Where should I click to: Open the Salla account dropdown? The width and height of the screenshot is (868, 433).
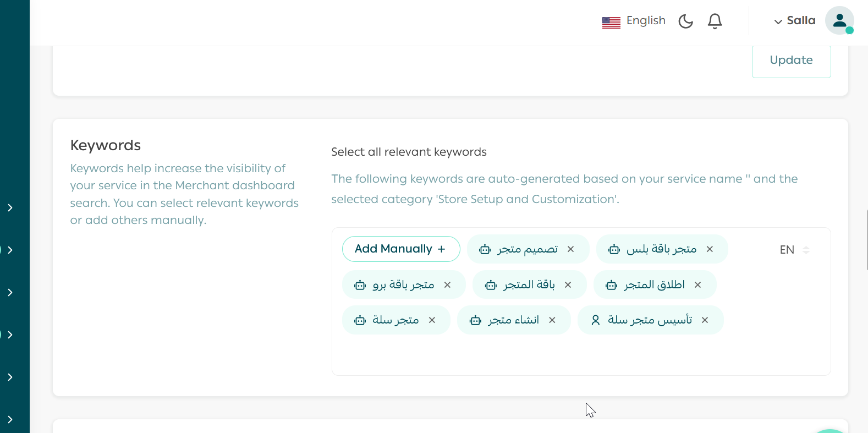794,21
